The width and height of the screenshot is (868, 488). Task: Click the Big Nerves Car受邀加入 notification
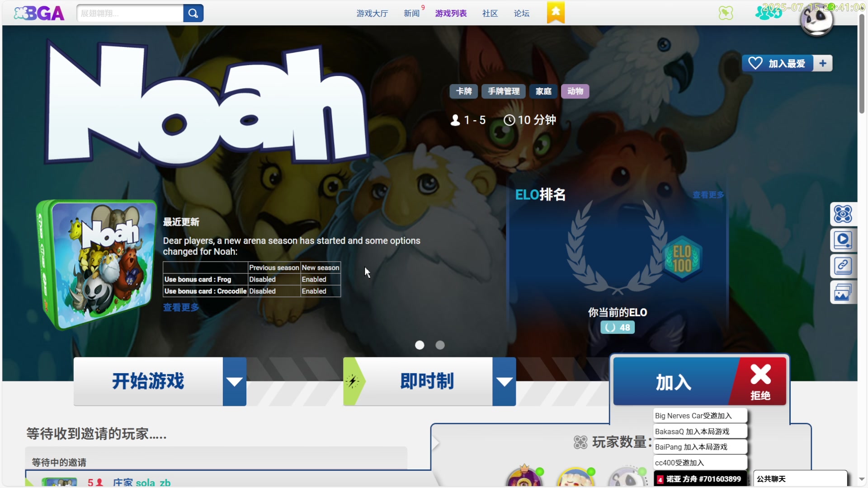point(700,416)
